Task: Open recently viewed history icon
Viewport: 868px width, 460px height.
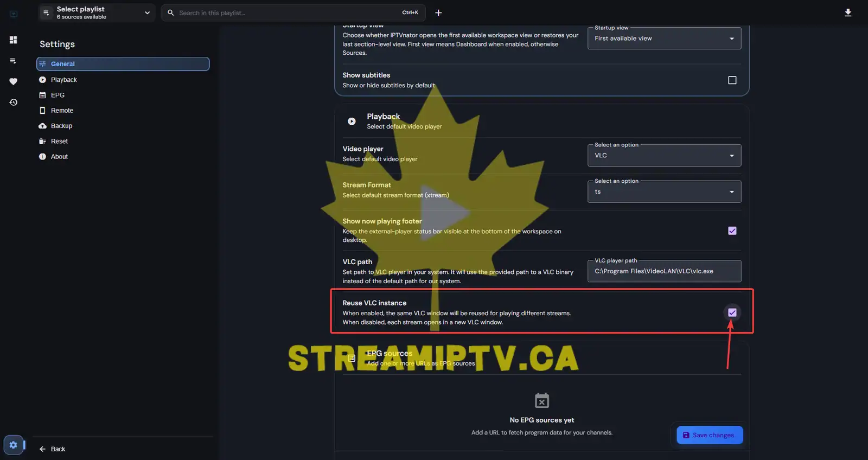Action: coord(13,102)
